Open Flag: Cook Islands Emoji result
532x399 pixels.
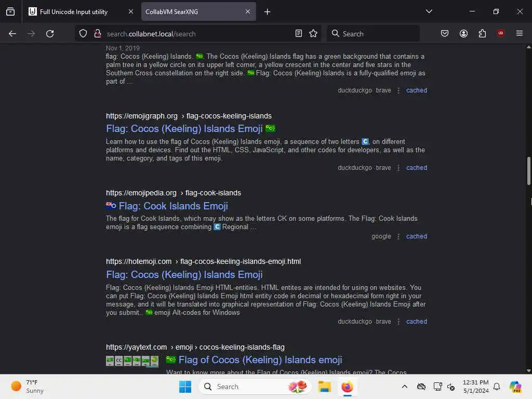[x=167, y=206]
